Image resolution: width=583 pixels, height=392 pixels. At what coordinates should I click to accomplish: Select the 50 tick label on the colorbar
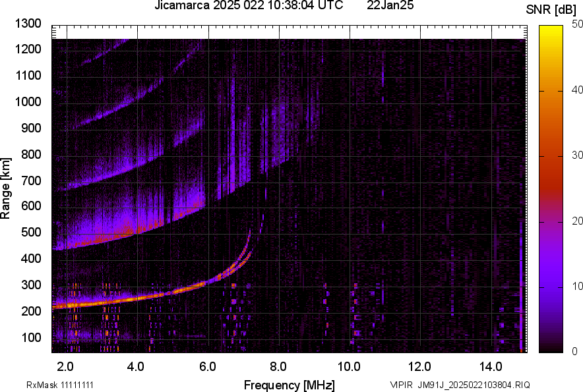[x=578, y=24]
